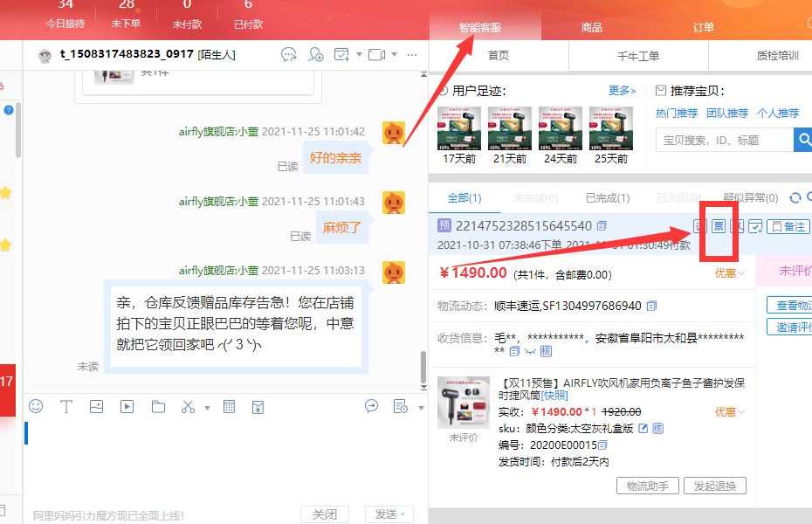Expand chat history dropdown arrow

click(x=421, y=408)
